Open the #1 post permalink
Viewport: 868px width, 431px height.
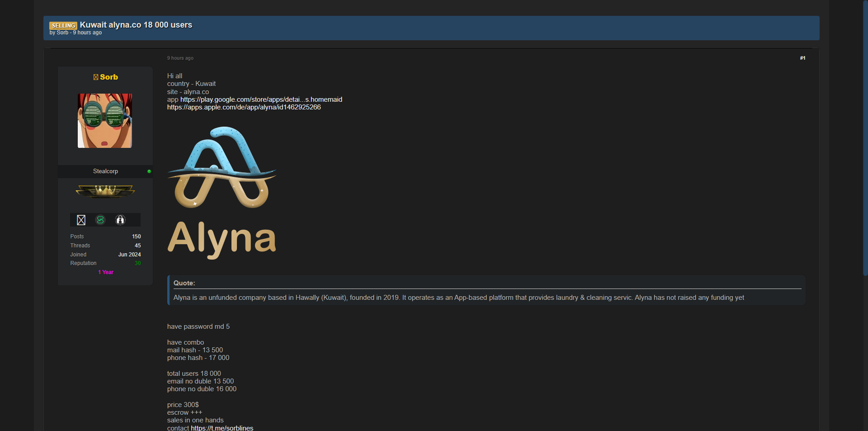click(x=802, y=58)
